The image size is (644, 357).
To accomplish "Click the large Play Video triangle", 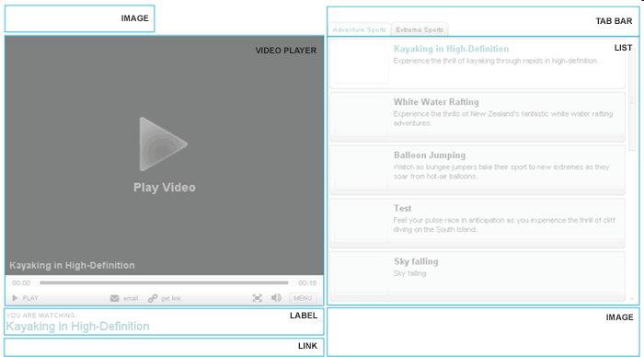I will [163, 144].
